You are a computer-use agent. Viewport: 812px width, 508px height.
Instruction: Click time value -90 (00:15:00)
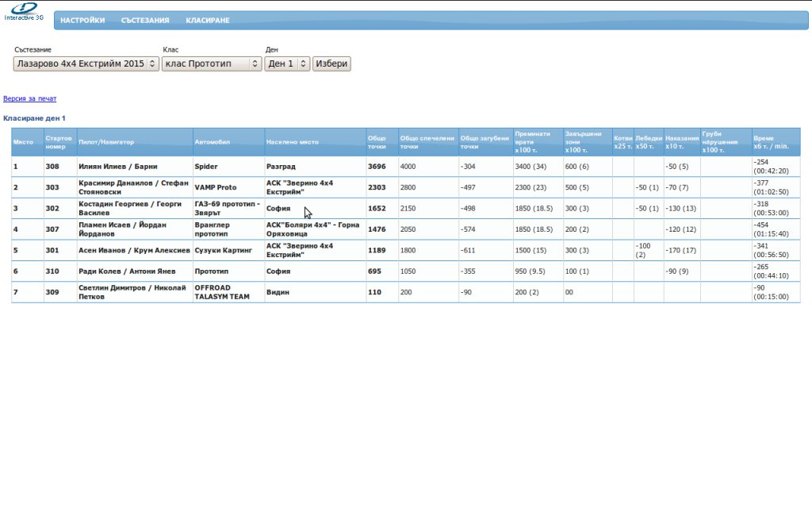click(x=771, y=292)
